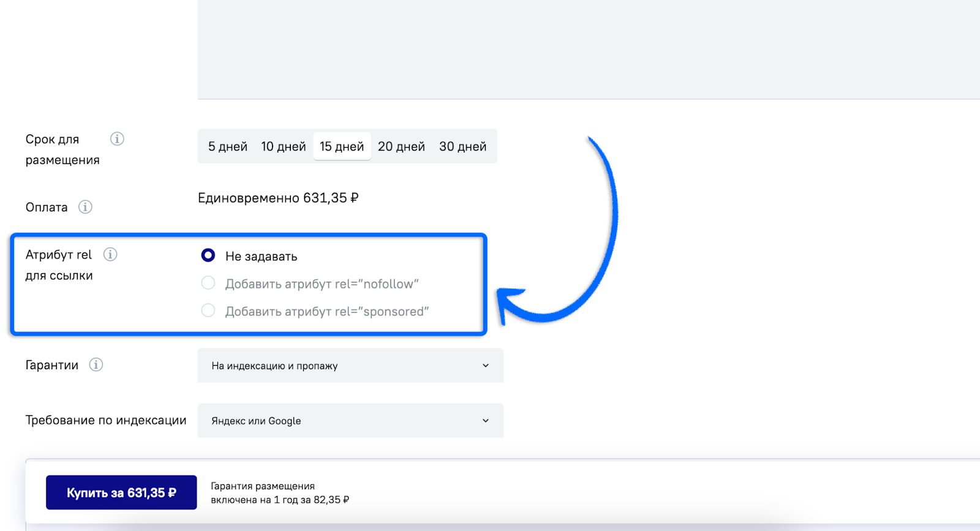Expand the Требование по индексации dropdown
This screenshot has width=980, height=531.
click(x=350, y=421)
